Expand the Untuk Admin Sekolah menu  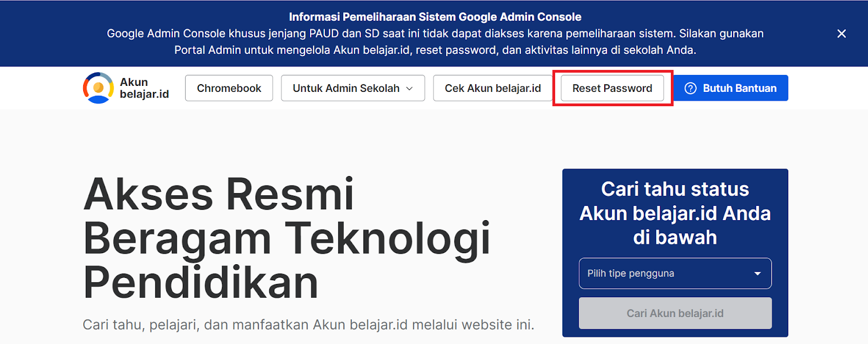(353, 88)
